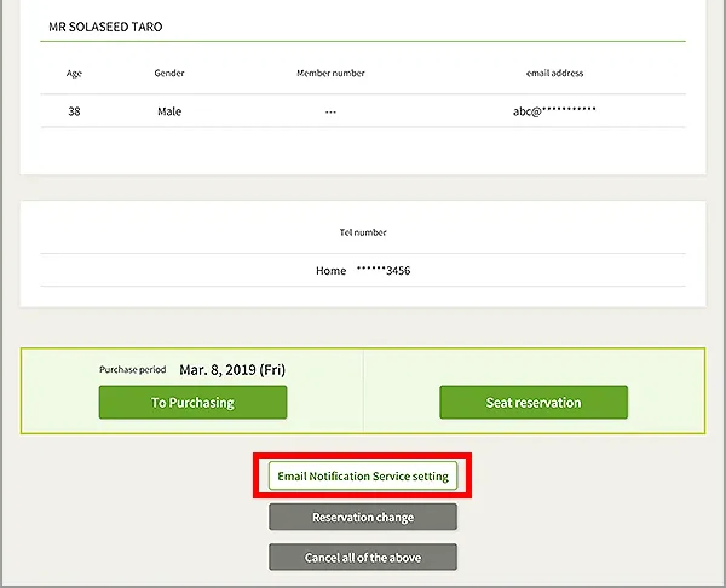Select the gender value Male

point(169,111)
